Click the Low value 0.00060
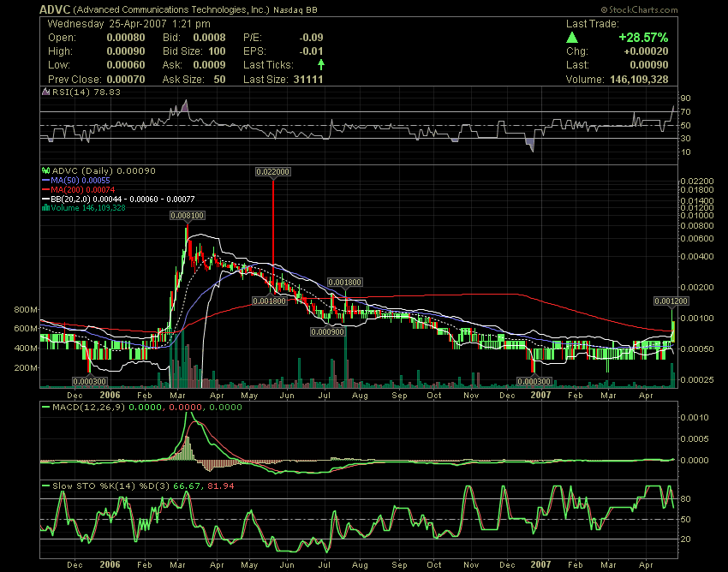 pyautogui.click(x=126, y=65)
